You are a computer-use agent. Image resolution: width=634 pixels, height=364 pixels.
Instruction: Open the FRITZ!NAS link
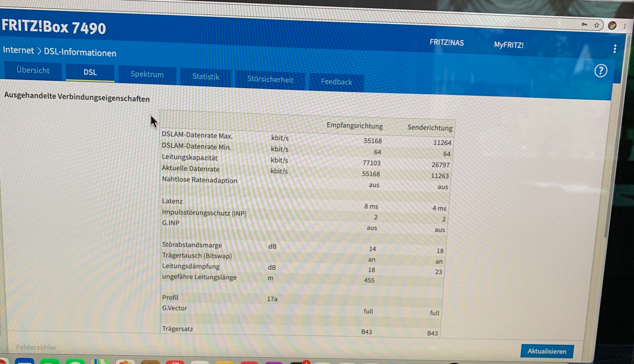point(447,42)
